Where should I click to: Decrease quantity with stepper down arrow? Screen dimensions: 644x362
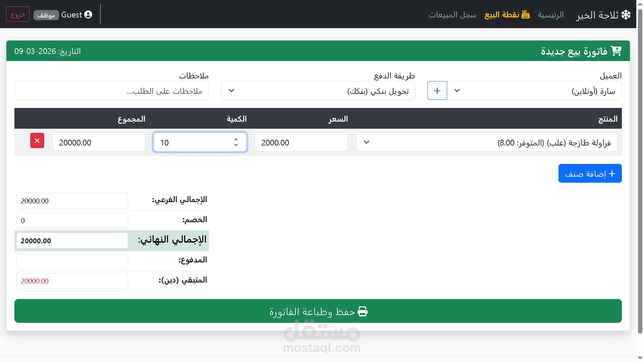coord(236,145)
